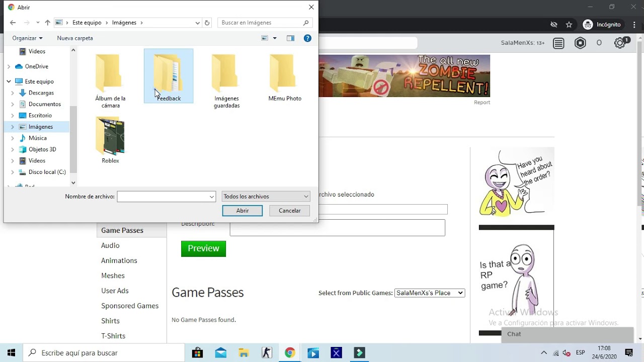
Task: Expand the address bar history dropdown
Action: click(197, 23)
